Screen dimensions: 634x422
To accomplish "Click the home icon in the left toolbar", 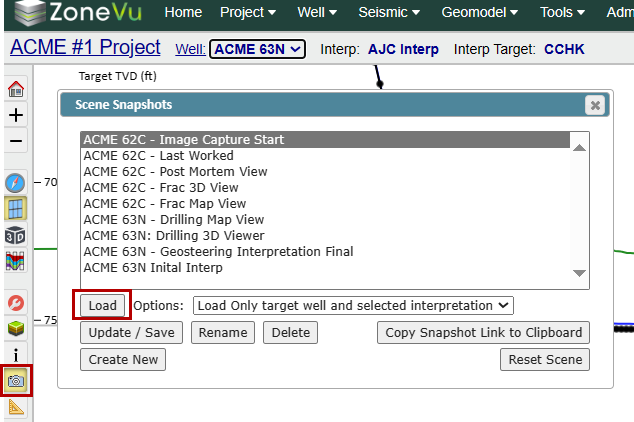I will 16,89.
